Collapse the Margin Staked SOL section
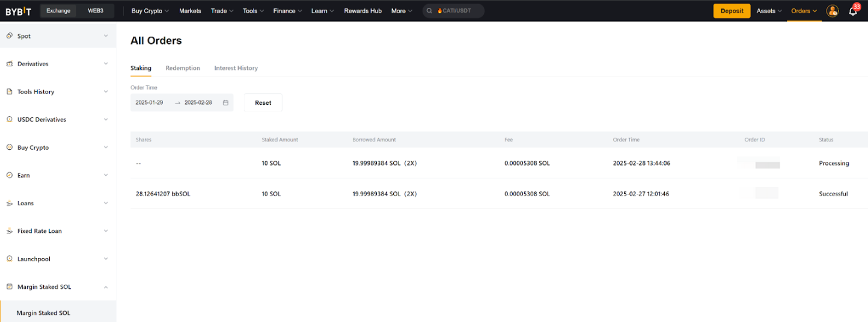 [x=106, y=287]
